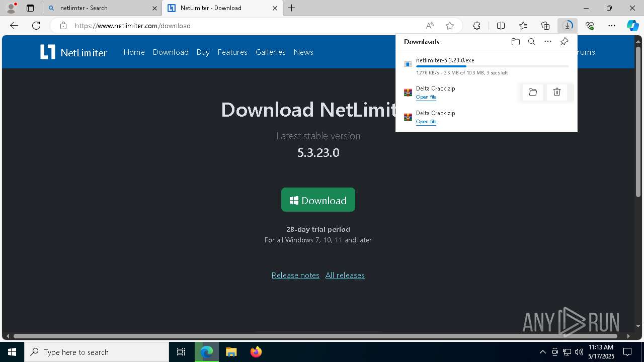Click the green Download button
This screenshot has width=644, height=362.
pyautogui.click(x=318, y=200)
